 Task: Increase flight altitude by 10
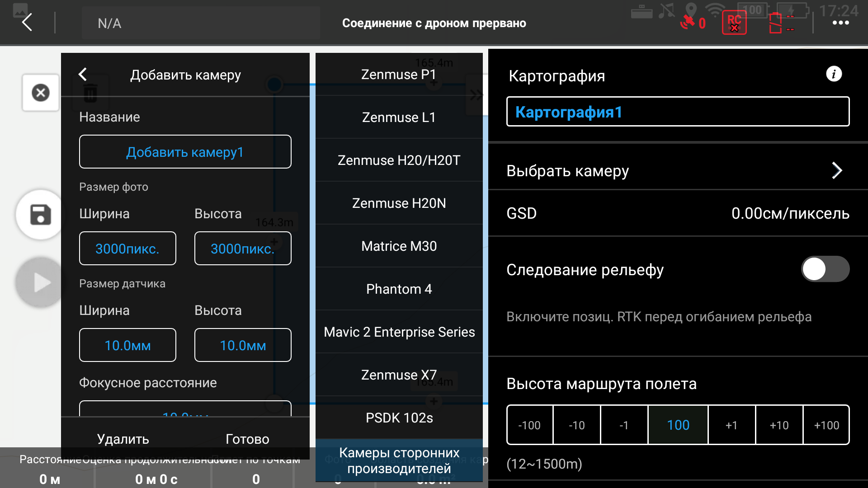point(779,425)
